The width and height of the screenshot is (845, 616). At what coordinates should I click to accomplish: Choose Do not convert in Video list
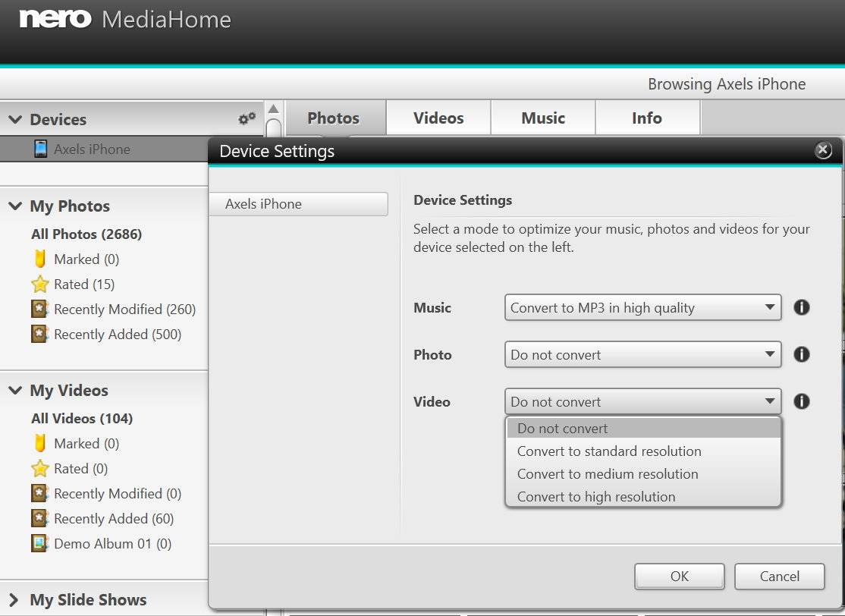coord(643,429)
